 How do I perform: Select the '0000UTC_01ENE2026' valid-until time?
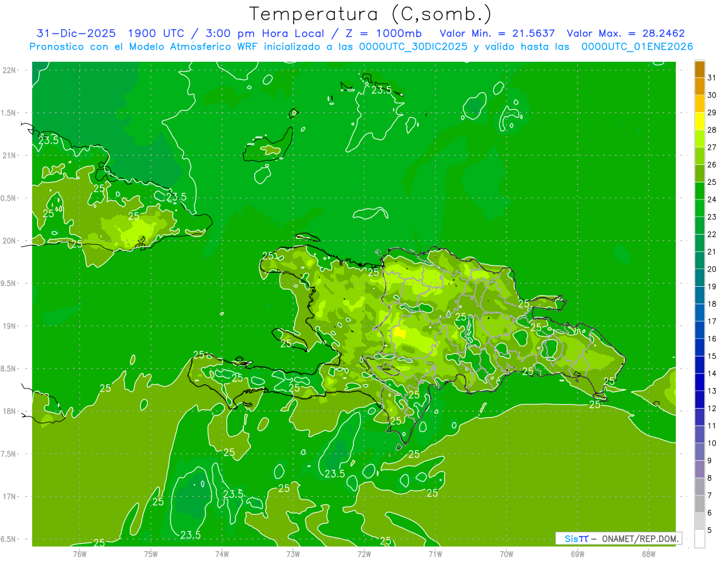[637, 47]
